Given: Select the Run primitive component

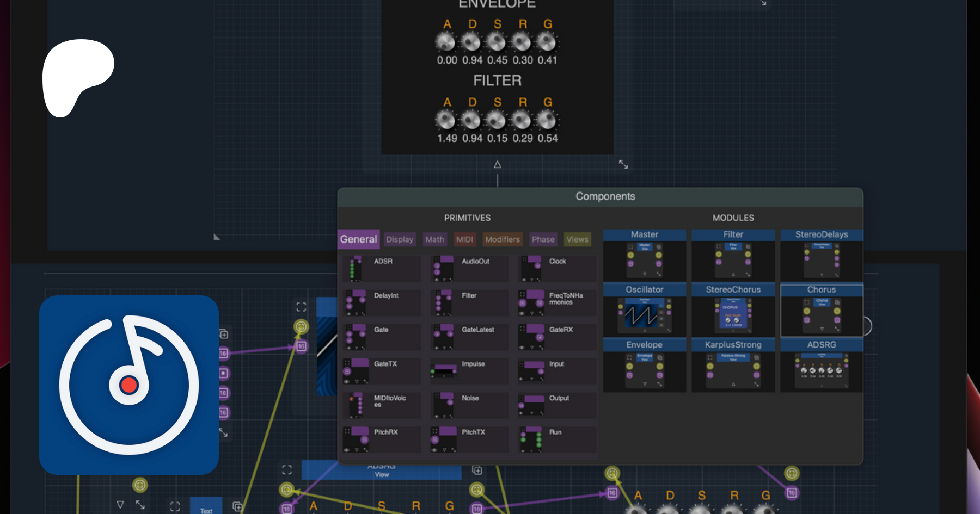Looking at the screenshot, I should pos(556,439).
